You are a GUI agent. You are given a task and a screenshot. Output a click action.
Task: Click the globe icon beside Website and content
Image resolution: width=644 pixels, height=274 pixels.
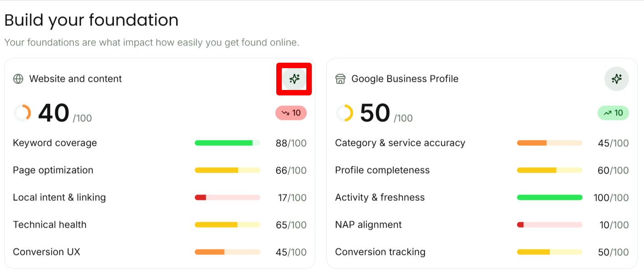coord(18,79)
